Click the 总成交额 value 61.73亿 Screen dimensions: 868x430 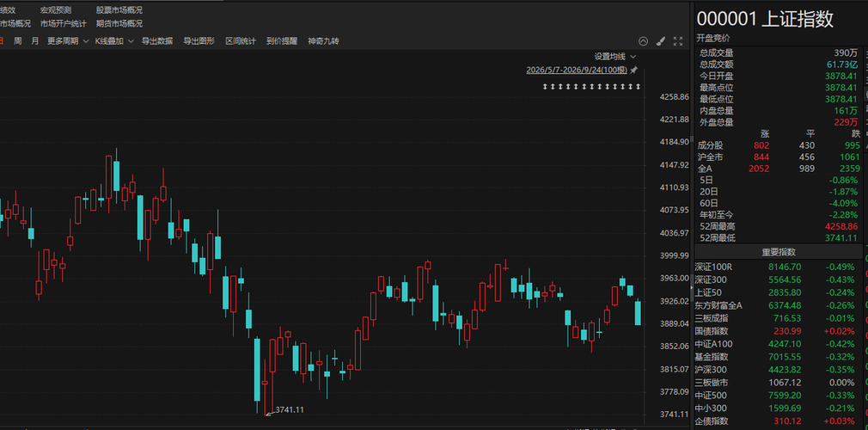(843, 64)
